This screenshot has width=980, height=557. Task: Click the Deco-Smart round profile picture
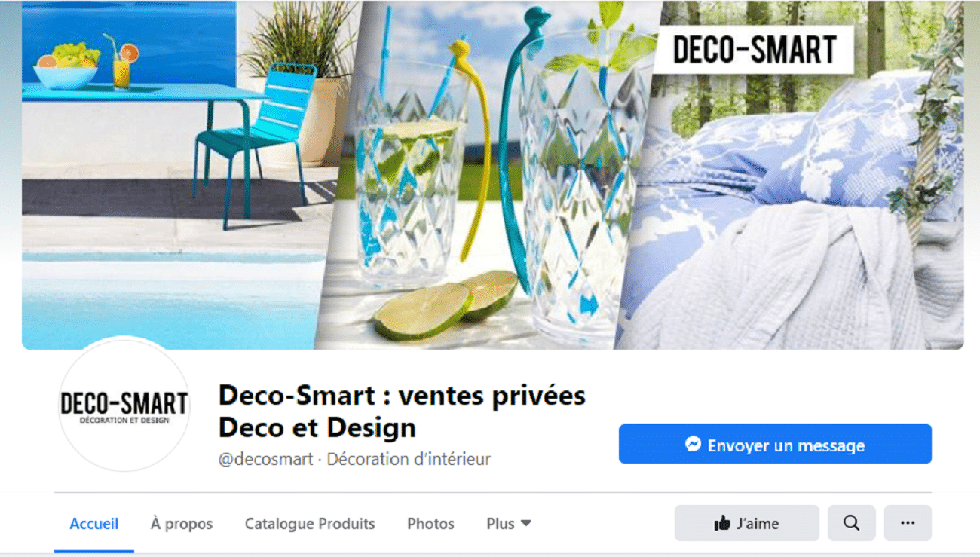click(124, 406)
